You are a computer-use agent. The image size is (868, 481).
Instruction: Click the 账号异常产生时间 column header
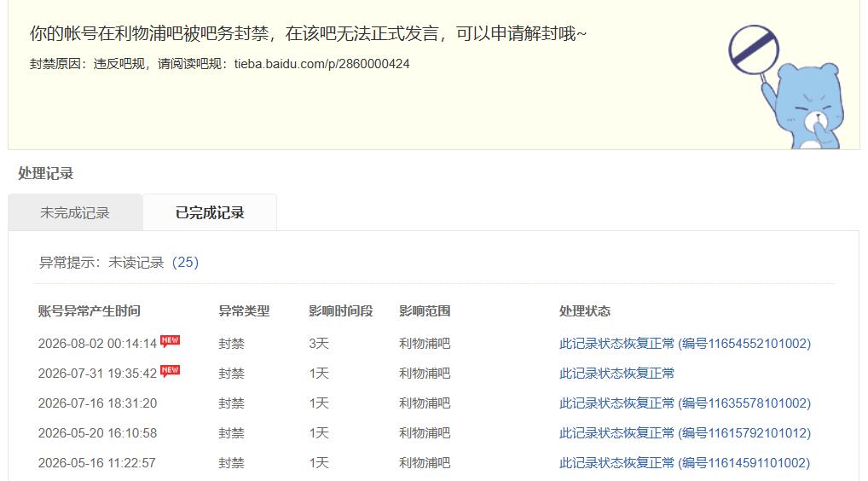click(90, 311)
